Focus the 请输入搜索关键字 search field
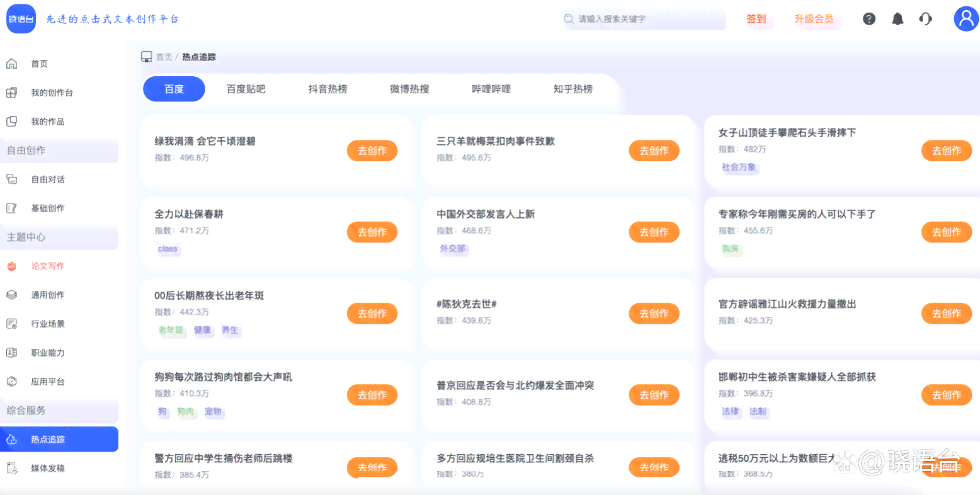980x495 pixels. pos(642,19)
